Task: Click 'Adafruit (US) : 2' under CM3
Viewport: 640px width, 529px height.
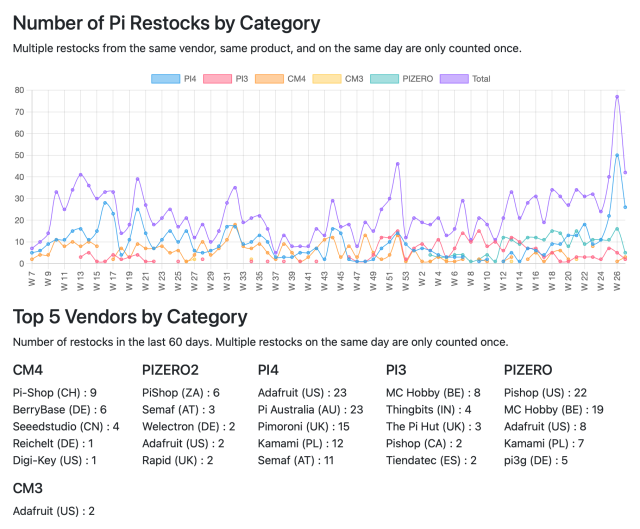Action: [54, 511]
